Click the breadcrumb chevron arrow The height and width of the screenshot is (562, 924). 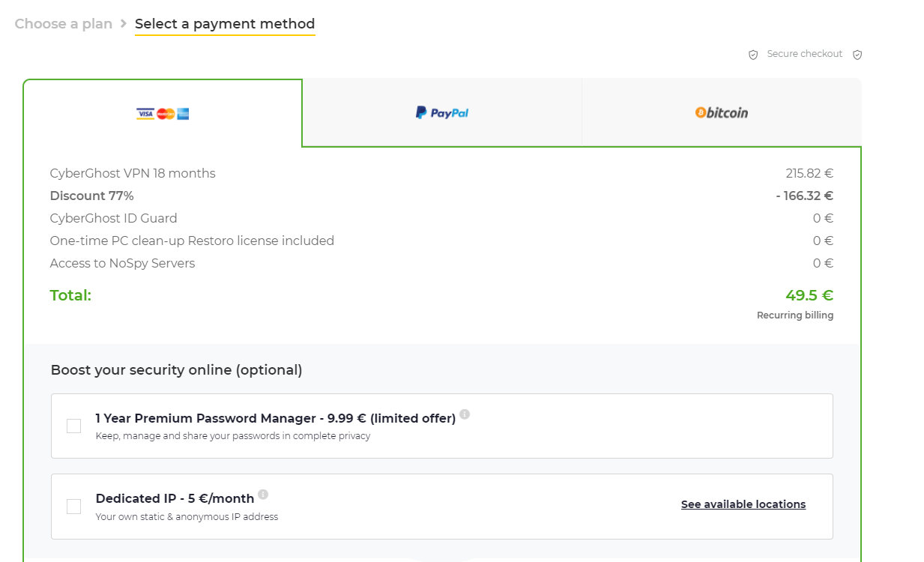pos(124,24)
